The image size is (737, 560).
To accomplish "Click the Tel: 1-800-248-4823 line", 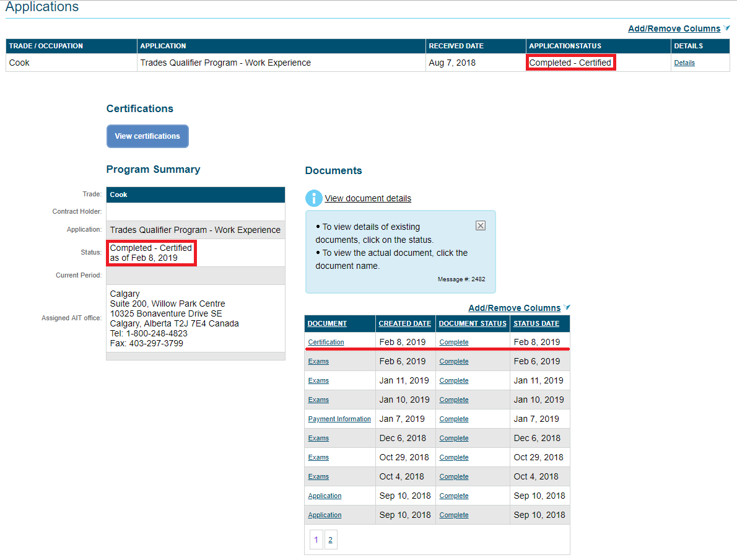I will pos(149,333).
